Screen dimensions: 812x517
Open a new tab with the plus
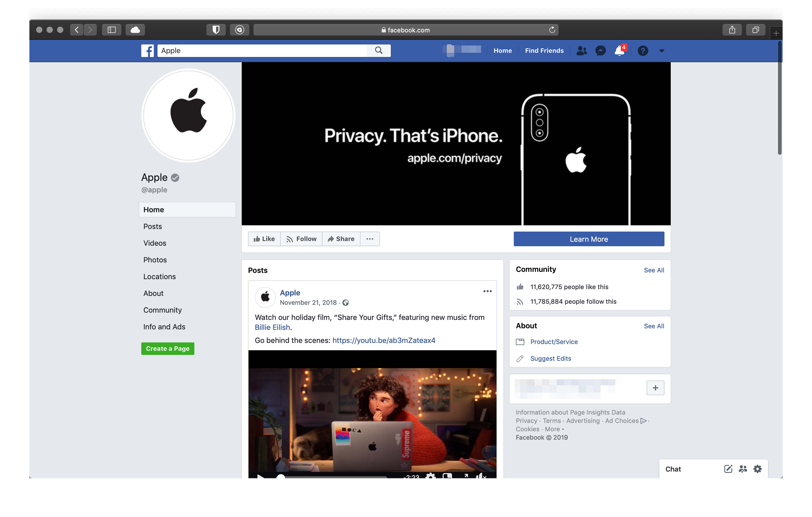pyautogui.click(x=776, y=33)
